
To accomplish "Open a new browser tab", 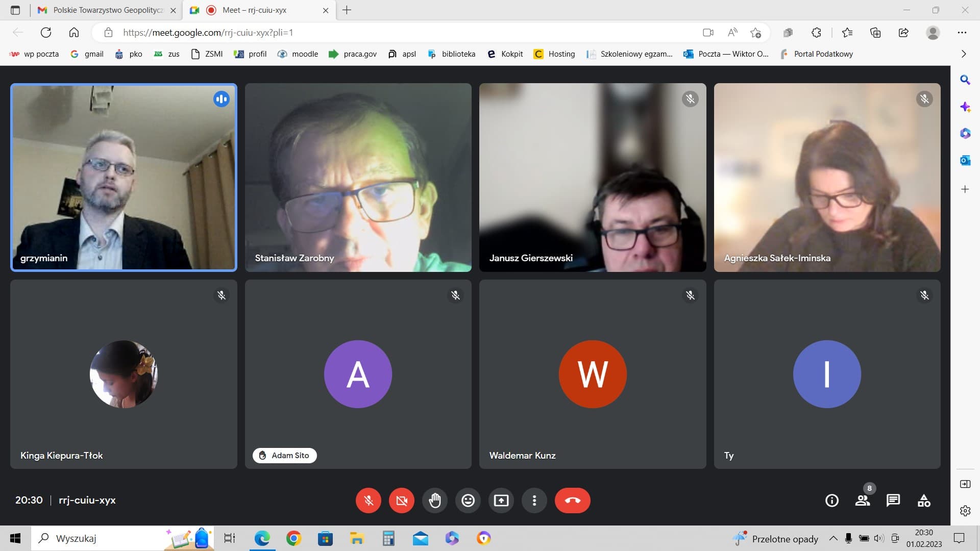I will pyautogui.click(x=347, y=10).
